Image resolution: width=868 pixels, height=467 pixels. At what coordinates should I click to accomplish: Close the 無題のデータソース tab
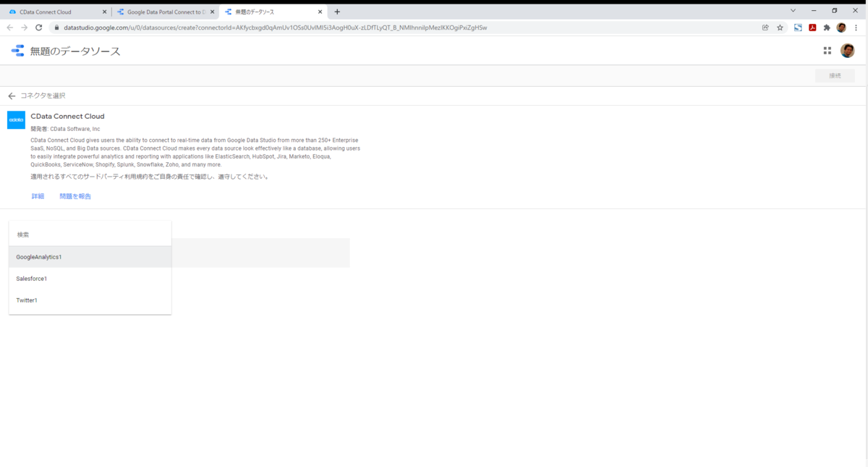click(320, 12)
